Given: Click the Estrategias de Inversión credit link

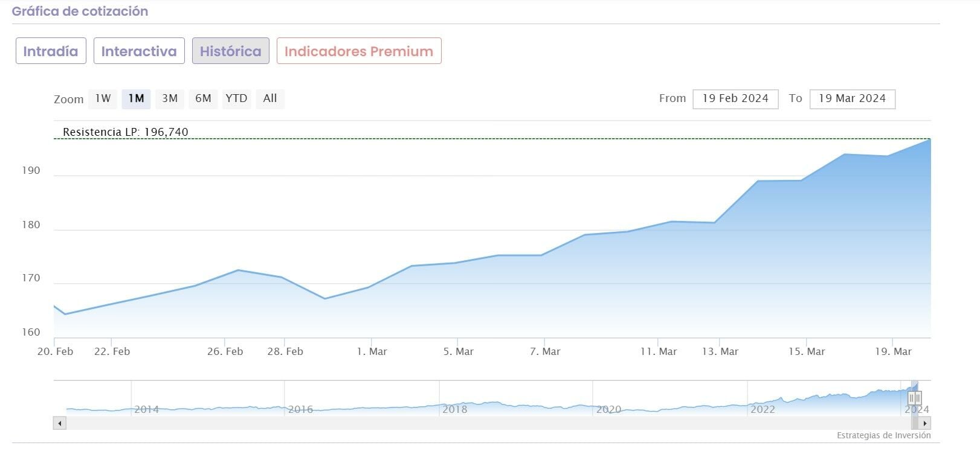Looking at the screenshot, I should pyautogui.click(x=883, y=435).
